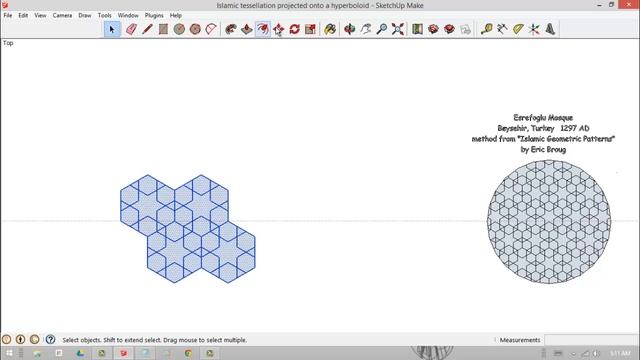Select the arrow Select tool
Image resolution: width=640 pixels, height=360 pixels.
click(x=112, y=29)
